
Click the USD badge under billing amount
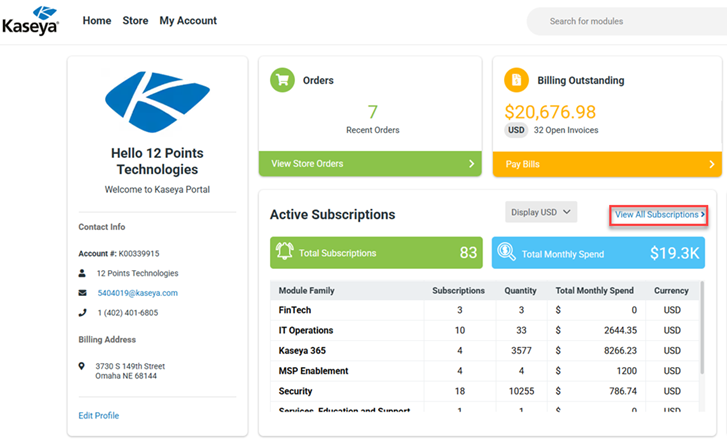(x=516, y=130)
